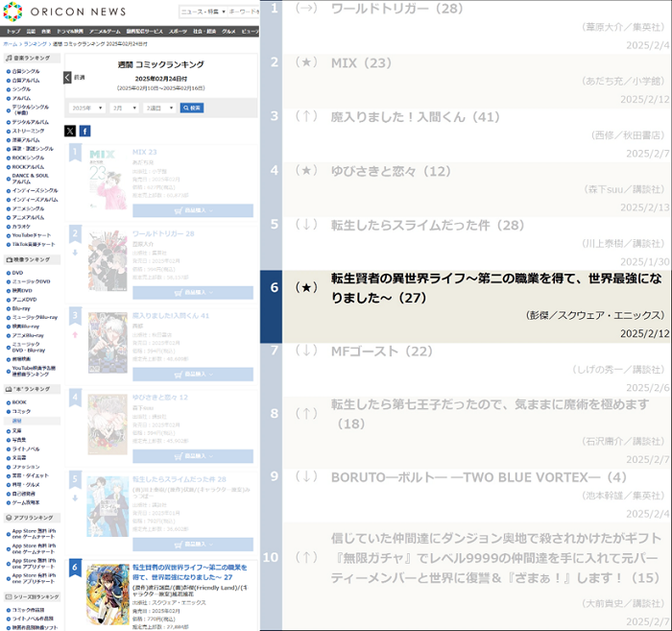Viewport: 672px width, 631px height.
Task: Click the app icon beside アプリランキング
Action: coord(9,518)
